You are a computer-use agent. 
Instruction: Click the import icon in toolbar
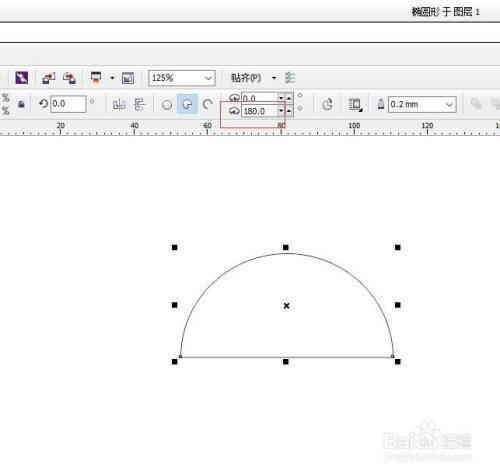(x=49, y=78)
